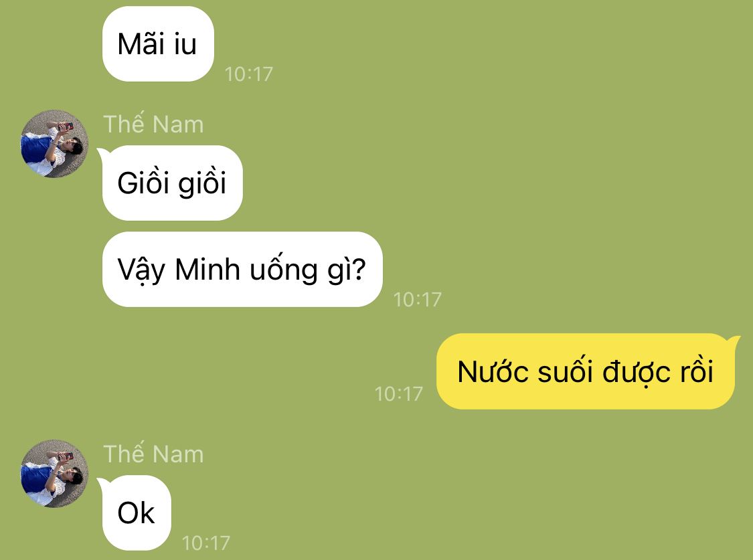
Task: Click the 10:17 timestamp beside 'Mãi iu'
Action: tap(249, 74)
